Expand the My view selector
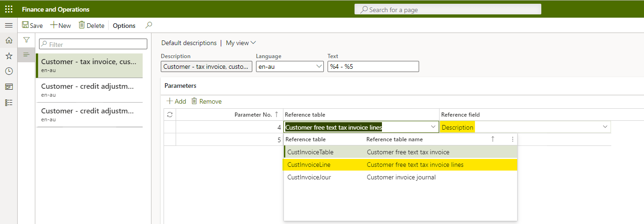 click(x=241, y=43)
